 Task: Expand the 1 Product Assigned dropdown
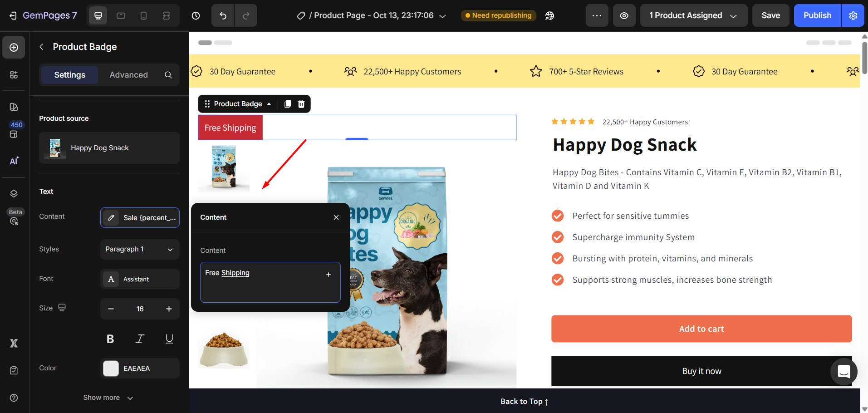pyautogui.click(x=693, y=15)
